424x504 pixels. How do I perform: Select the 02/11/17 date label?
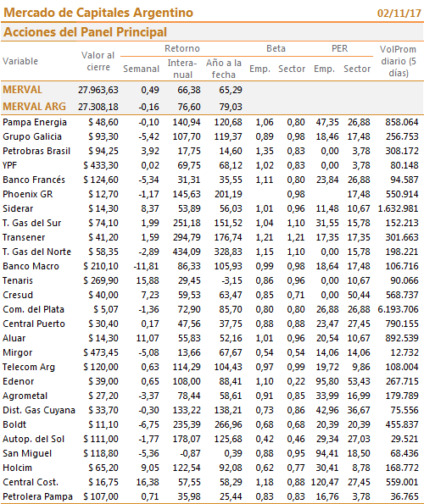coord(399,14)
